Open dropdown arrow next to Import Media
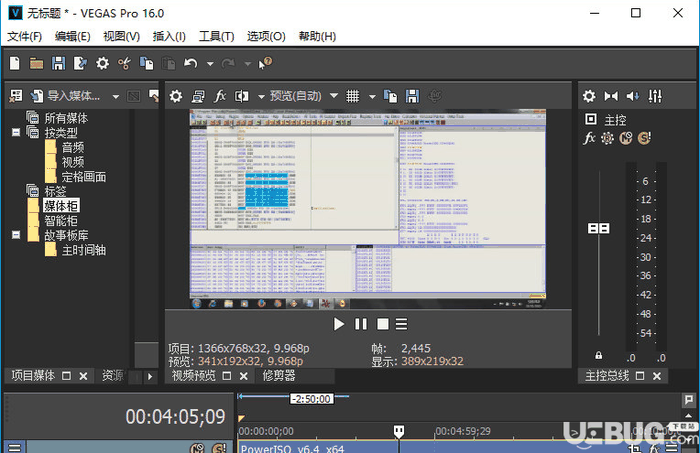Image resolution: width=700 pixels, height=453 pixels. [x=116, y=96]
